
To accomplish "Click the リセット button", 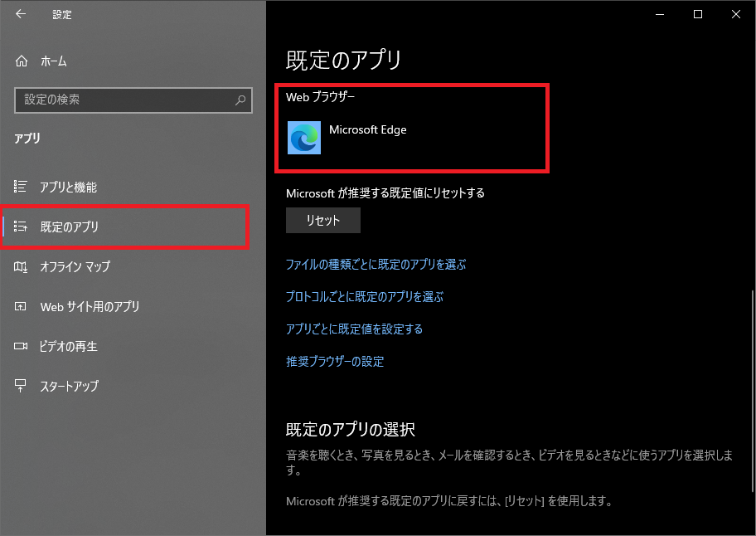I will click(x=323, y=220).
